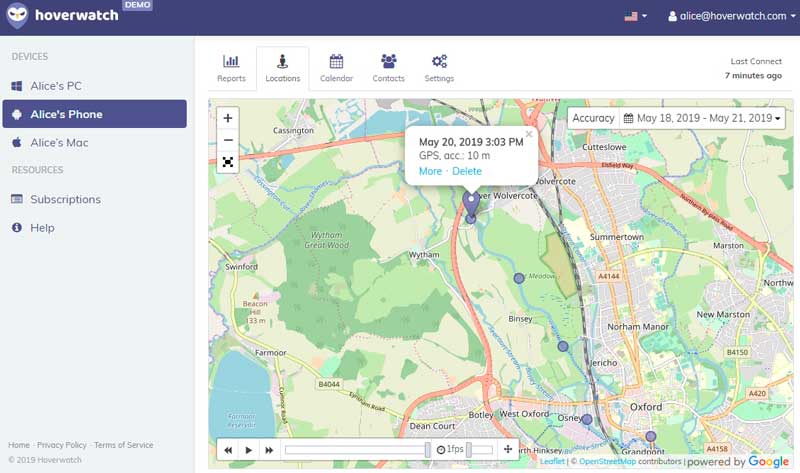Image resolution: width=800 pixels, height=473 pixels.
Task: Select Alice's Phone device
Action: 95,114
